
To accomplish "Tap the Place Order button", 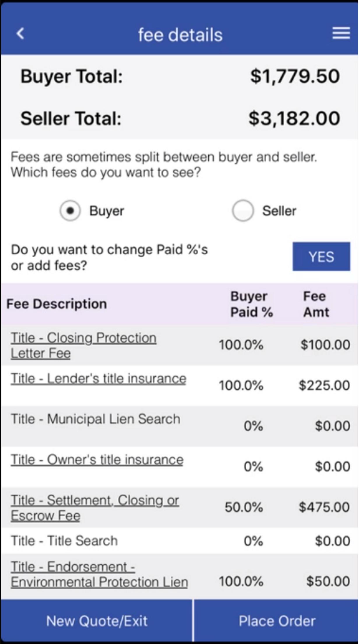I will (x=277, y=621).
